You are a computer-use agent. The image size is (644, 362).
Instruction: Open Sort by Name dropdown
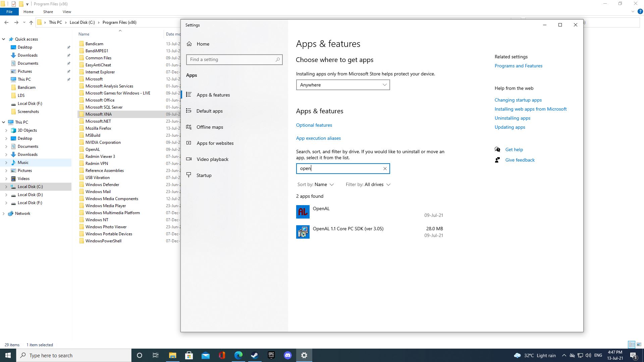[316, 185]
